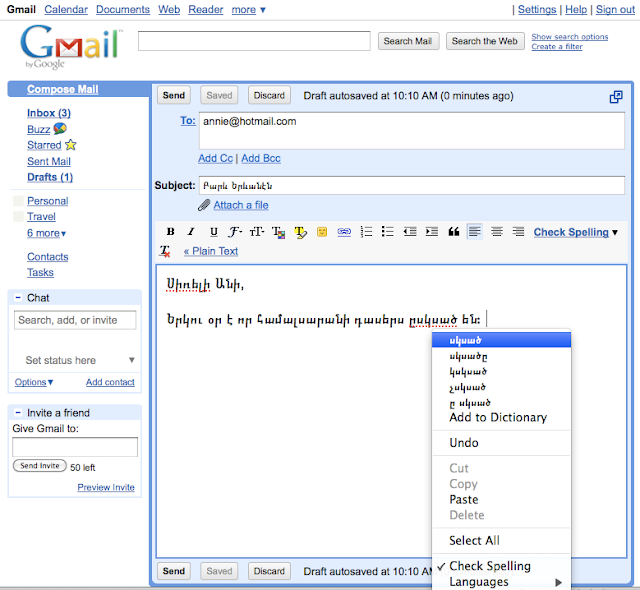Click the Add Cc link
Screen dimensions: 640x590
point(215,158)
